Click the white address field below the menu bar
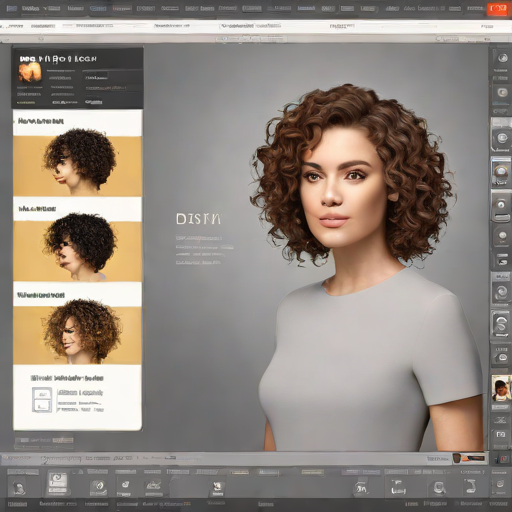This screenshot has width=512, height=512. coord(256,26)
